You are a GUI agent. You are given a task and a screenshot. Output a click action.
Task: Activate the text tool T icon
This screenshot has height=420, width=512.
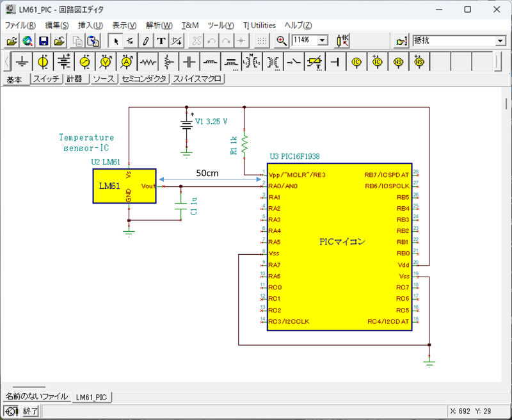click(161, 41)
